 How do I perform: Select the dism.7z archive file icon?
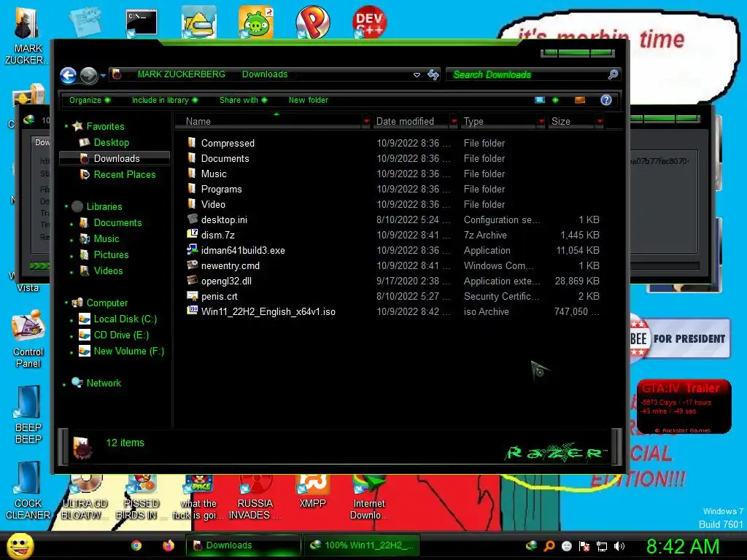[x=192, y=234]
